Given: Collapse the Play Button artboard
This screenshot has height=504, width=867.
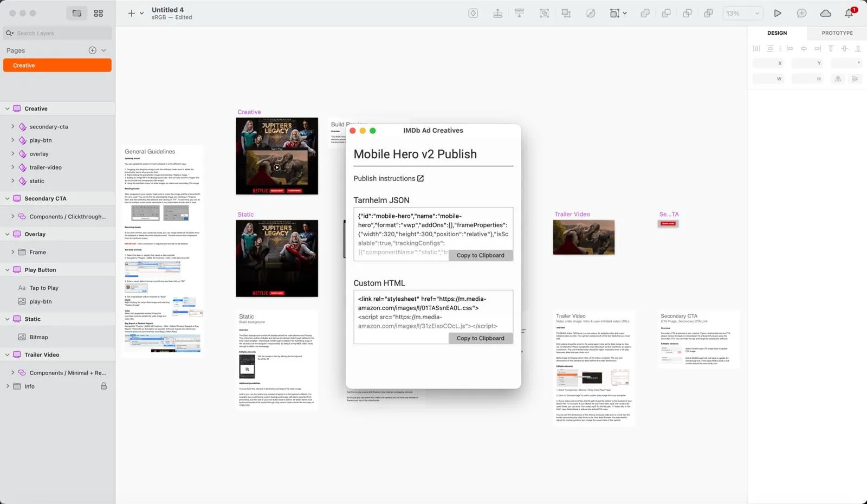Looking at the screenshot, I should pyautogui.click(x=7, y=270).
